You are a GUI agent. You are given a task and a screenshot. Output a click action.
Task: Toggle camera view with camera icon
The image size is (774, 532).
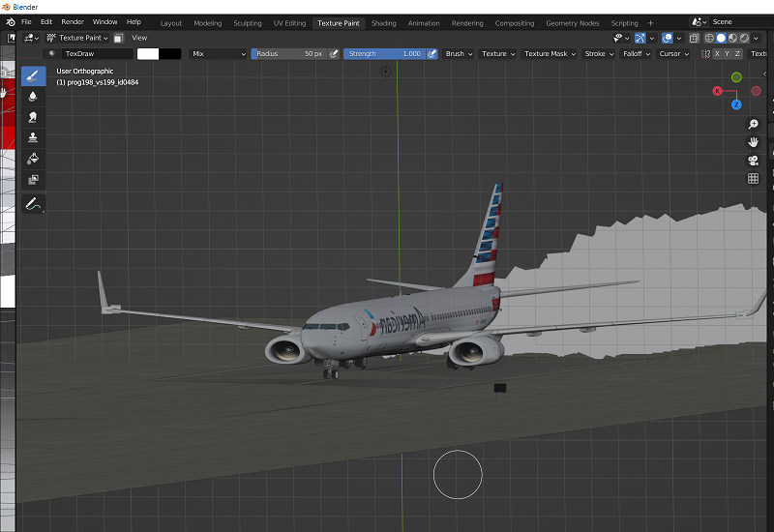pyautogui.click(x=753, y=161)
